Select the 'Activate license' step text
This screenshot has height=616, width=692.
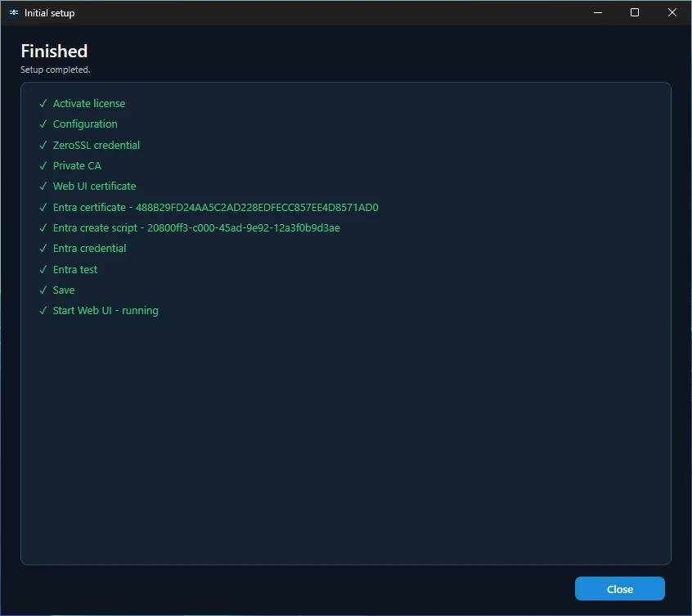[89, 103]
